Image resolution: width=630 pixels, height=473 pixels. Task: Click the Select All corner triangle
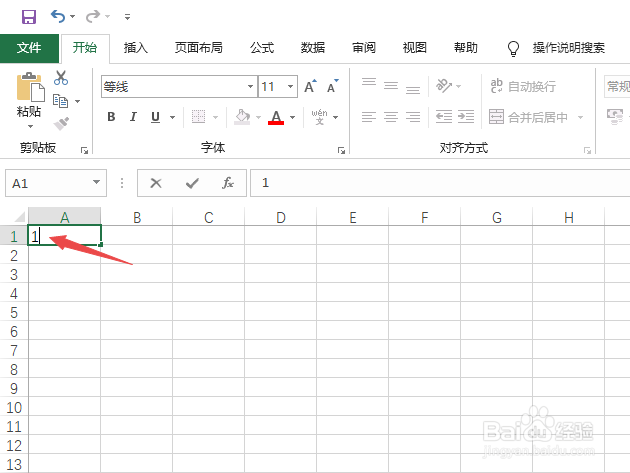point(19,217)
